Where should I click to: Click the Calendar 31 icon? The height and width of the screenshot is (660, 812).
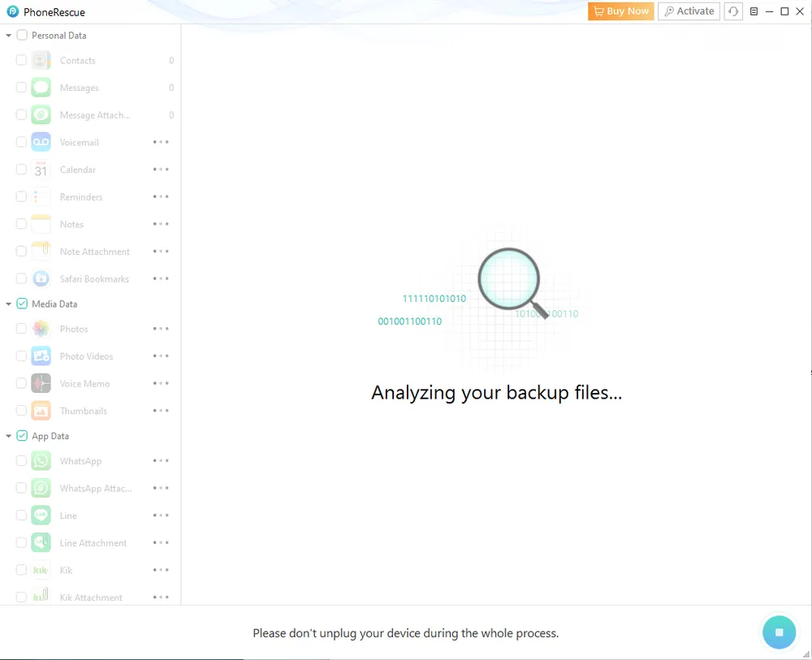coord(41,170)
